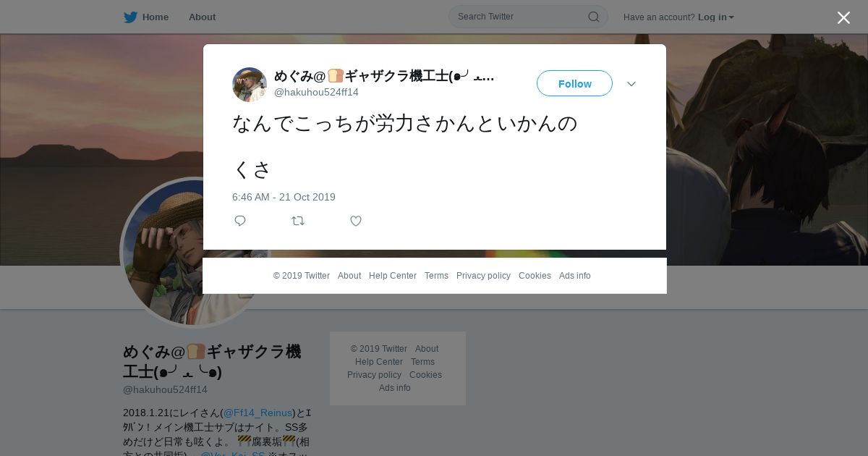Like the tweet with the heart icon
The height and width of the screenshot is (456, 868).
tap(356, 221)
